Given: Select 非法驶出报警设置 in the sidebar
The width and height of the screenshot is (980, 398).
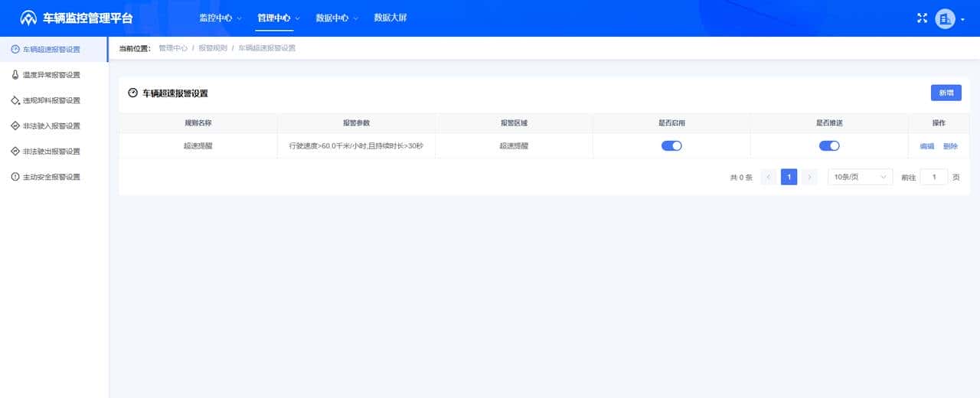Looking at the screenshot, I should pyautogui.click(x=54, y=151).
